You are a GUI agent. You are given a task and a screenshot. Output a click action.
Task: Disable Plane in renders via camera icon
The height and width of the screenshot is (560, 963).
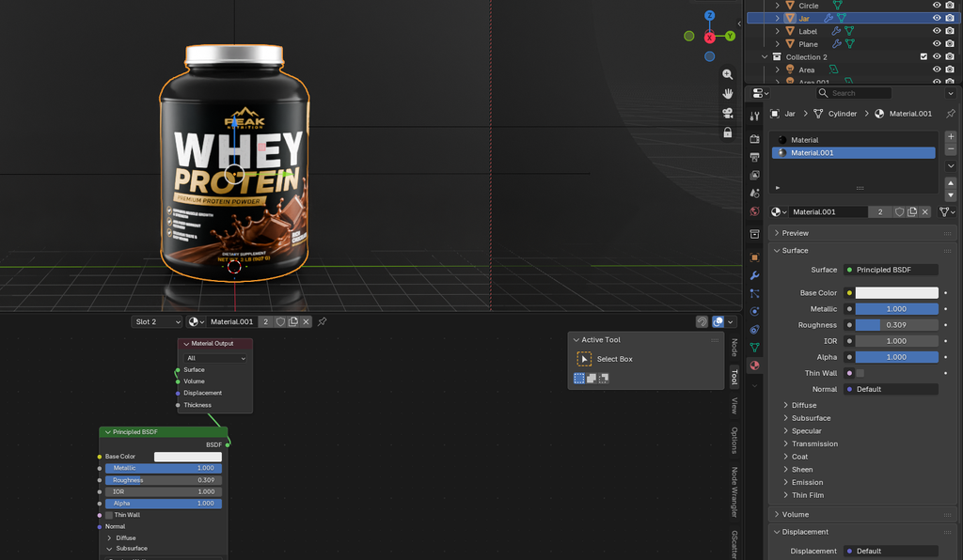(950, 43)
